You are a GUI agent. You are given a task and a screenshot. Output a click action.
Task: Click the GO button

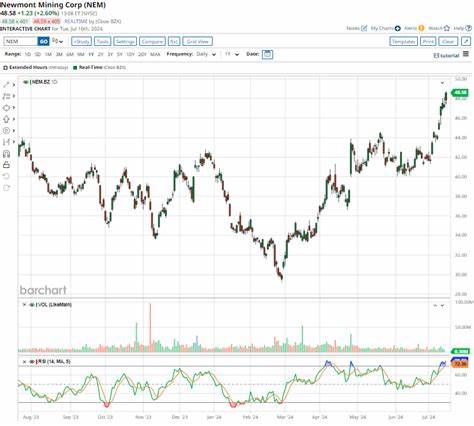click(44, 41)
